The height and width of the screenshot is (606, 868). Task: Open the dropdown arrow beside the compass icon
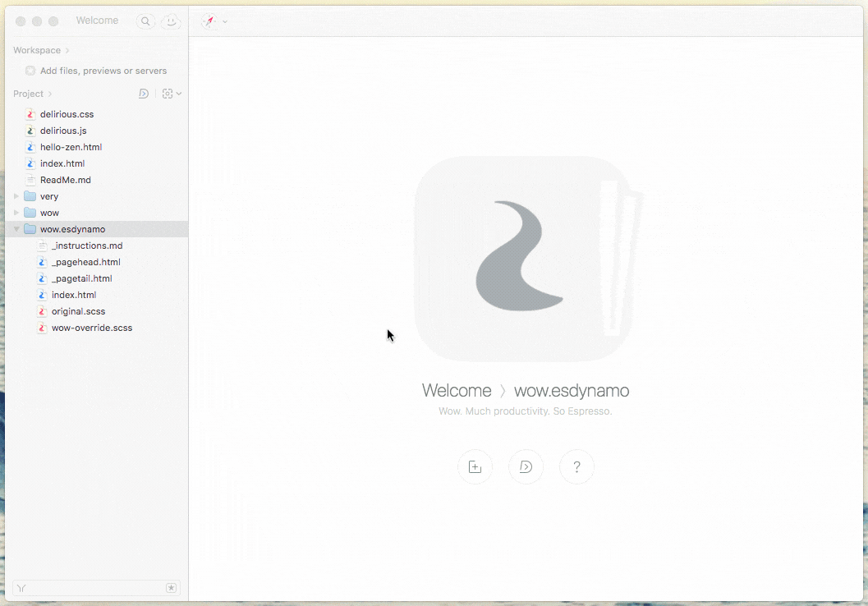tap(225, 21)
